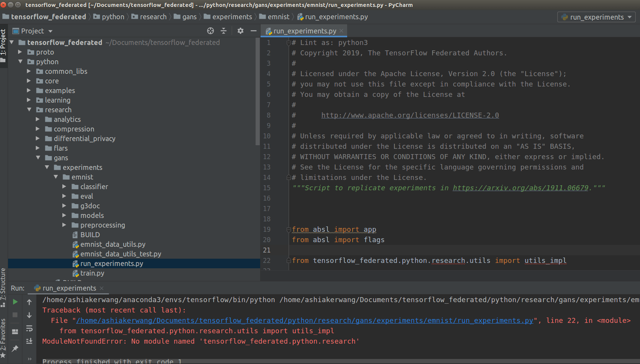Rerun run_experiments with the green play icon
Viewport: 640px width, 364px height.
pyautogui.click(x=15, y=302)
